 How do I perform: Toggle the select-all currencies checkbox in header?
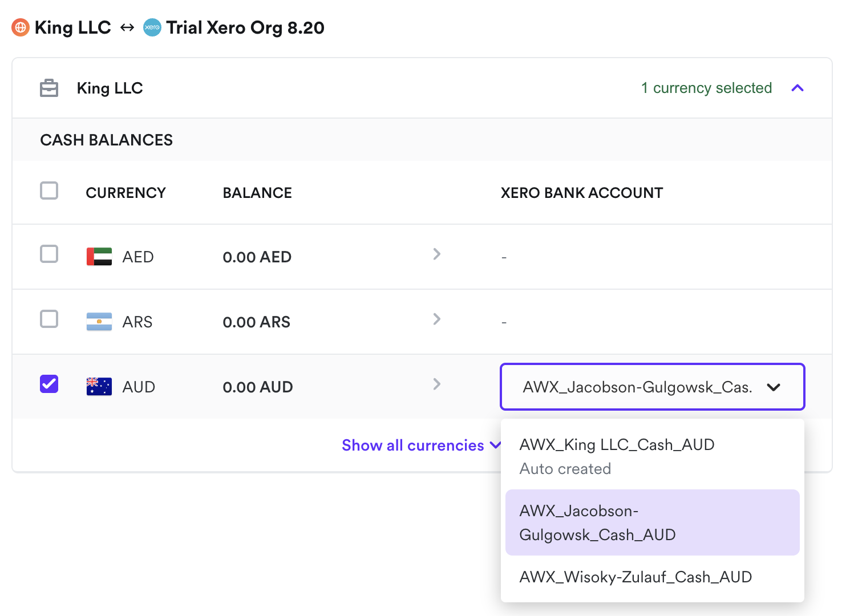[x=49, y=191]
